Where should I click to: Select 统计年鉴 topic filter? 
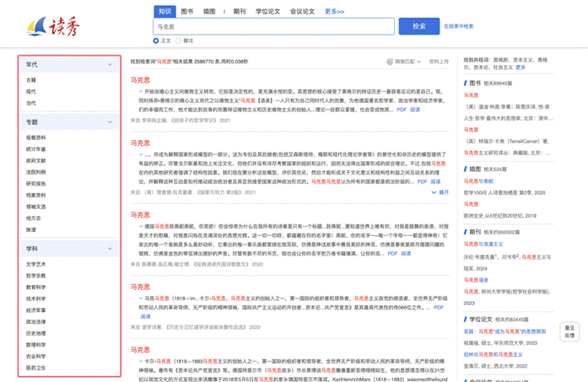click(x=36, y=149)
